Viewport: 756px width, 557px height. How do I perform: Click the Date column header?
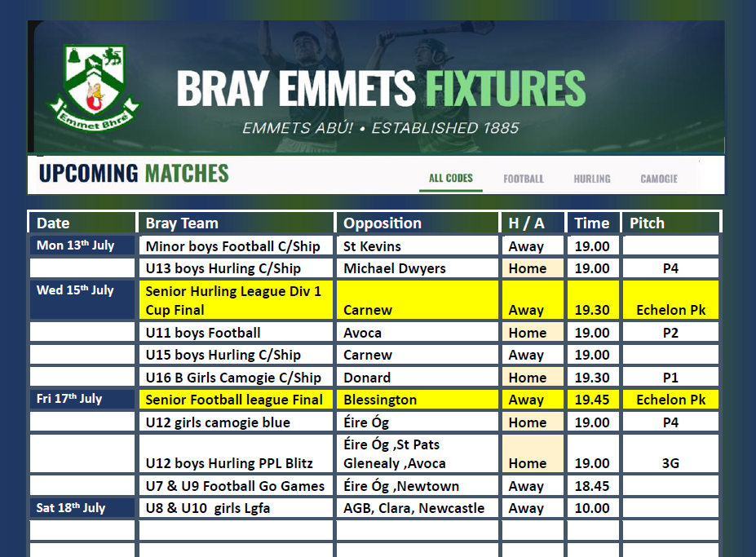pyautogui.click(x=82, y=223)
